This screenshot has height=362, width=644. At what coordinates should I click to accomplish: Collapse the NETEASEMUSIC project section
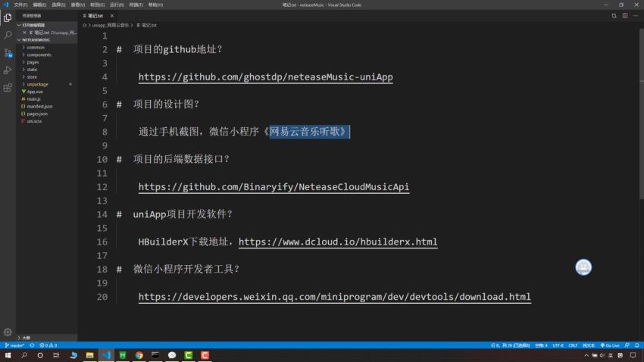click(x=36, y=40)
